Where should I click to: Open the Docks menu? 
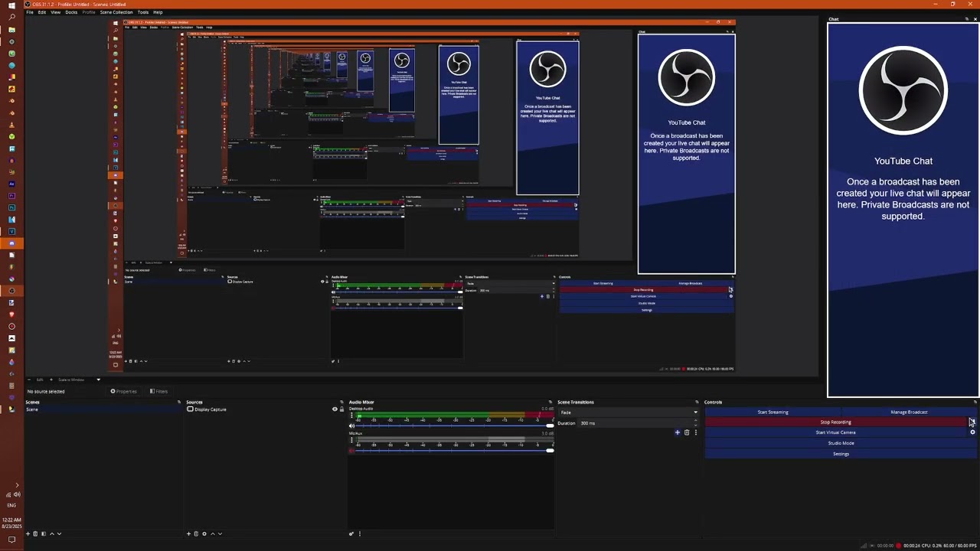tap(71, 12)
